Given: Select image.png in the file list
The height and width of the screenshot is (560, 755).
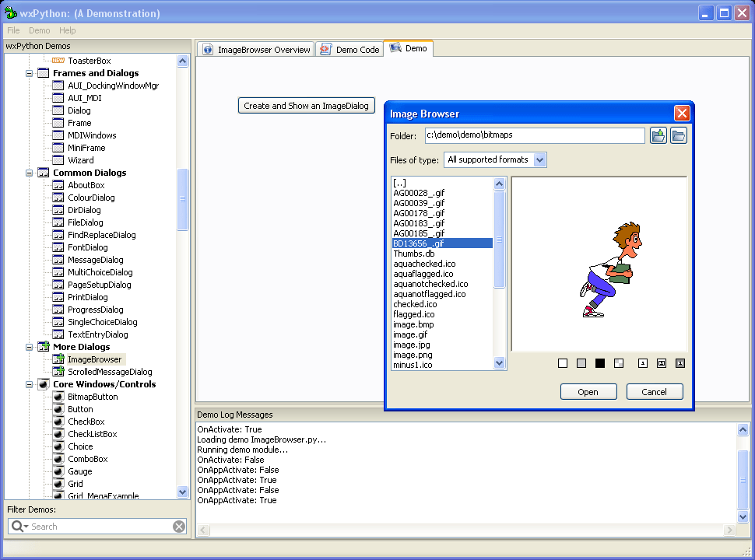Looking at the screenshot, I should pyautogui.click(x=413, y=355).
